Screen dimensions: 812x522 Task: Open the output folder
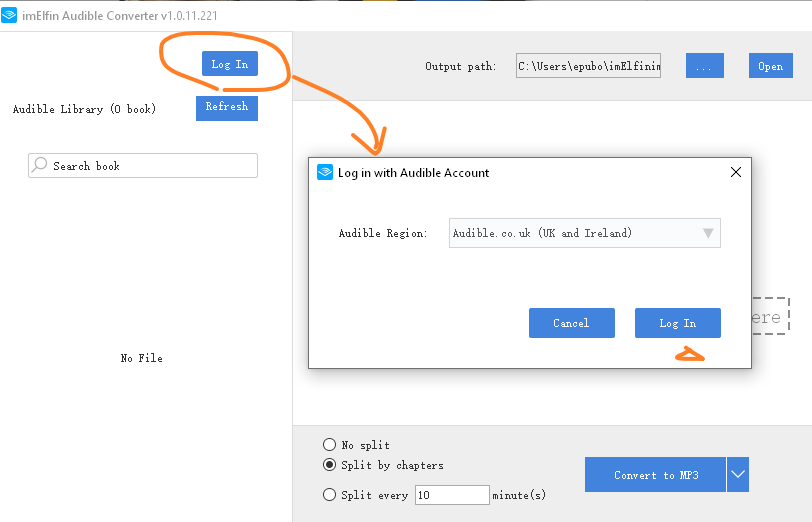tap(771, 66)
